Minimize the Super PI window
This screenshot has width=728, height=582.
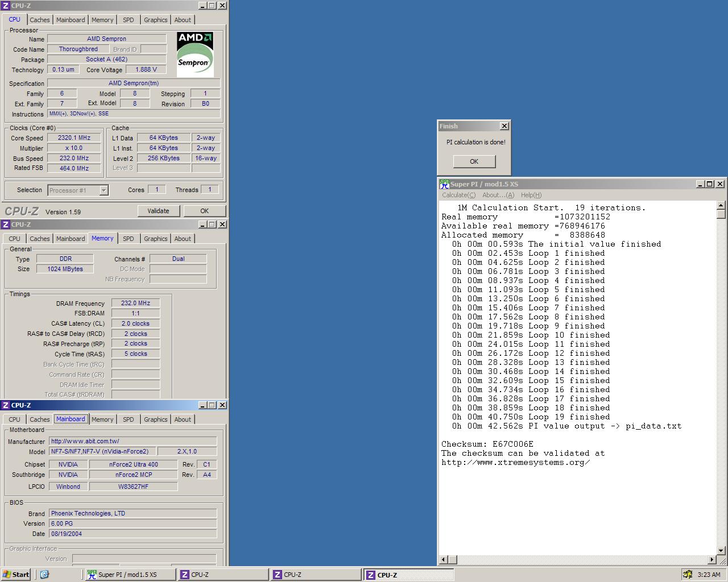(701, 184)
